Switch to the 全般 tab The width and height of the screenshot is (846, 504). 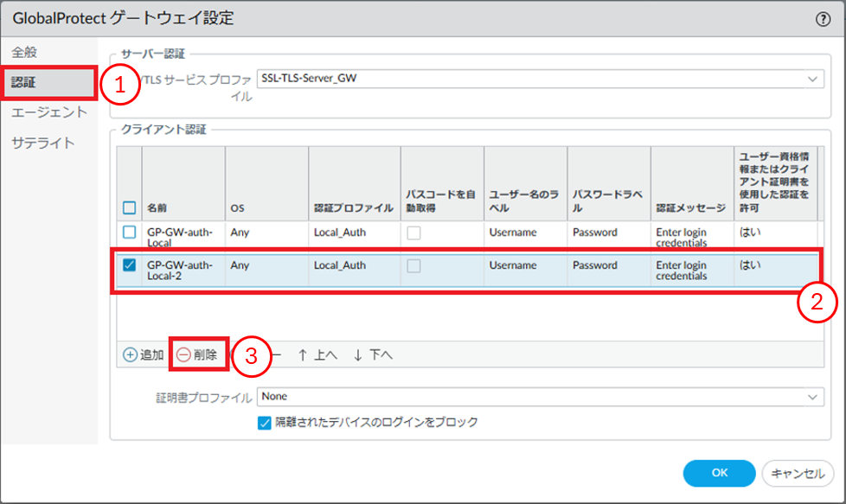[25, 52]
